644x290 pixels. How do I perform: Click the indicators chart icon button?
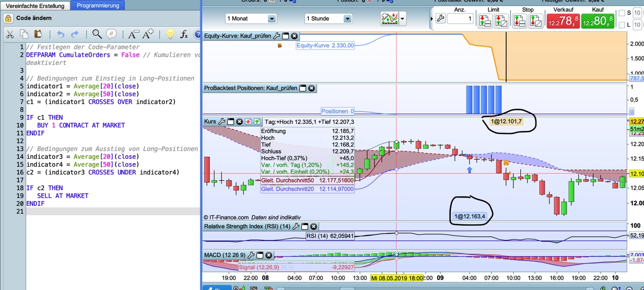point(390,18)
